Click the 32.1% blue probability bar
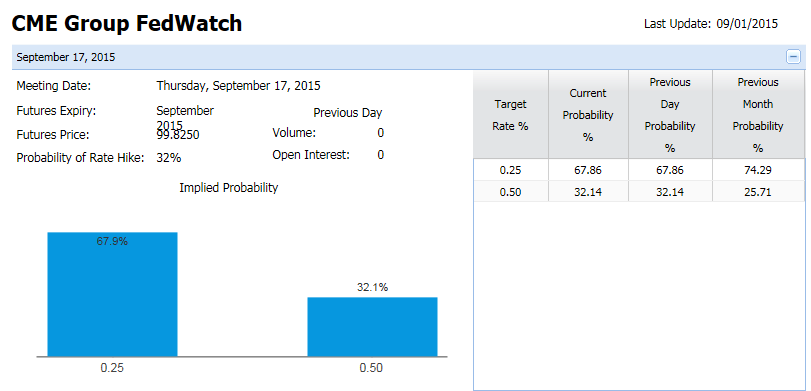 click(372, 327)
